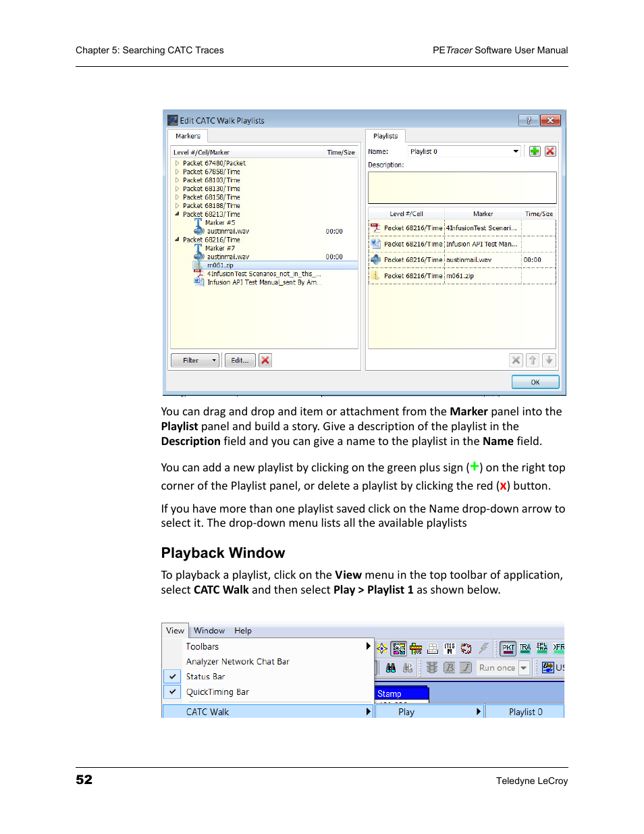Select the Playlist 0 menu entry
Viewport: 644px width, 834px height.
(525, 712)
